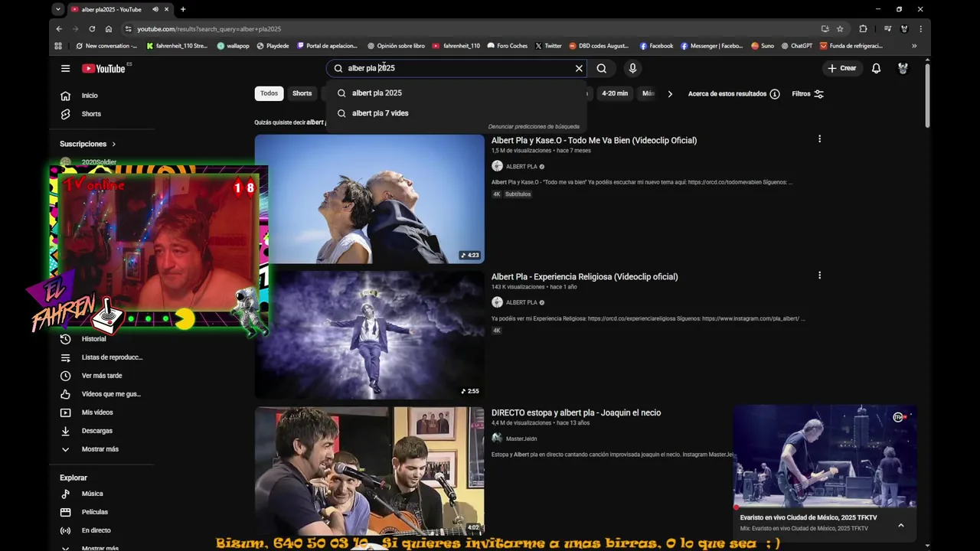Click the Crear button
Viewport: 980px width, 551px height.
coord(842,68)
